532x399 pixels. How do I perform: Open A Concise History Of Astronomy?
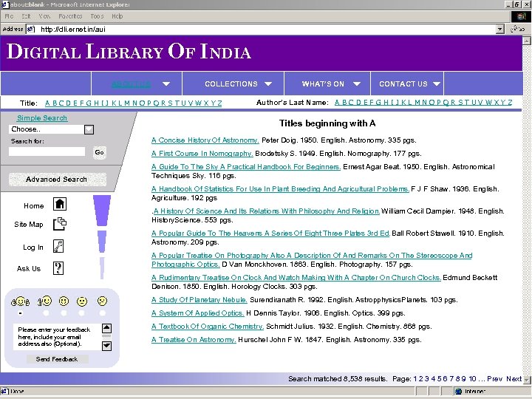pyautogui.click(x=205, y=140)
